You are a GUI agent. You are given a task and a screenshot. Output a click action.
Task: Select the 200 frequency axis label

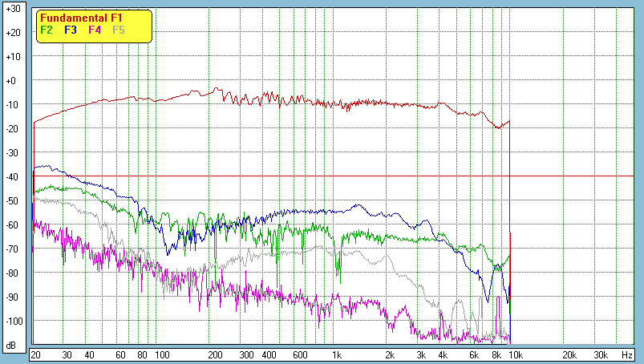coord(214,354)
